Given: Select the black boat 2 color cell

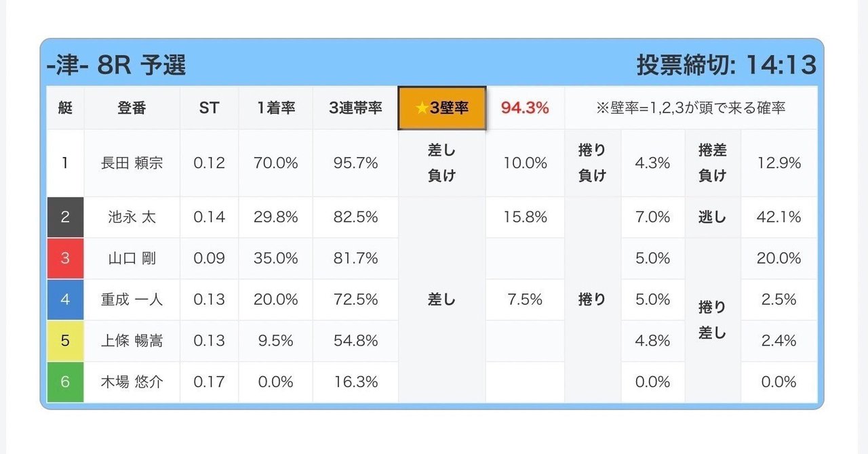Looking at the screenshot, I should (65, 217).
